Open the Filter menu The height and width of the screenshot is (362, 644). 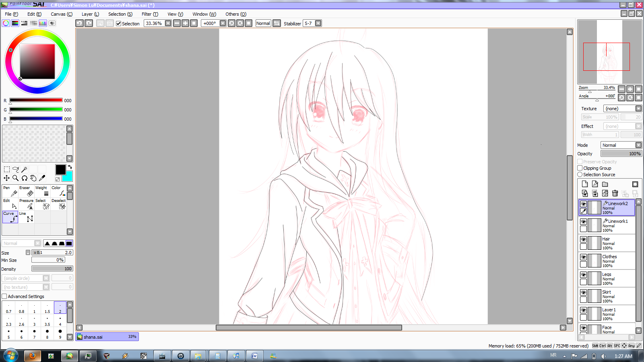(150, 14)
